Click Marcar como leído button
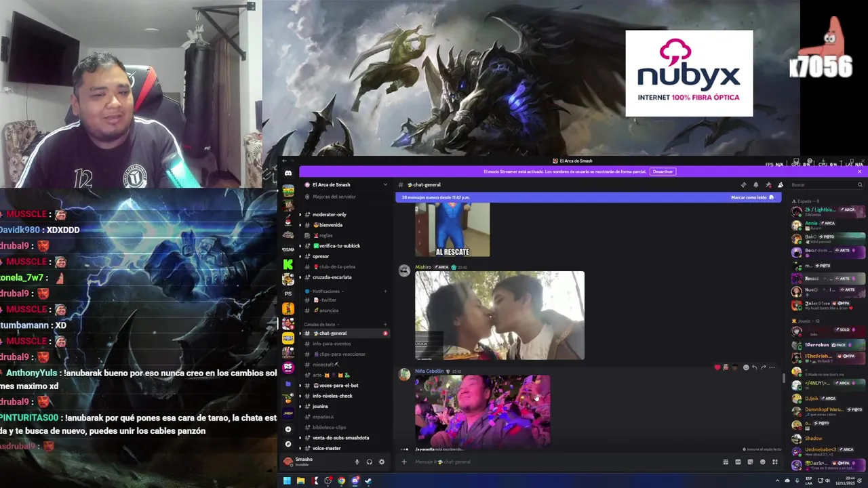This screenshot has width=868, height=488. [x=752, y=197]
